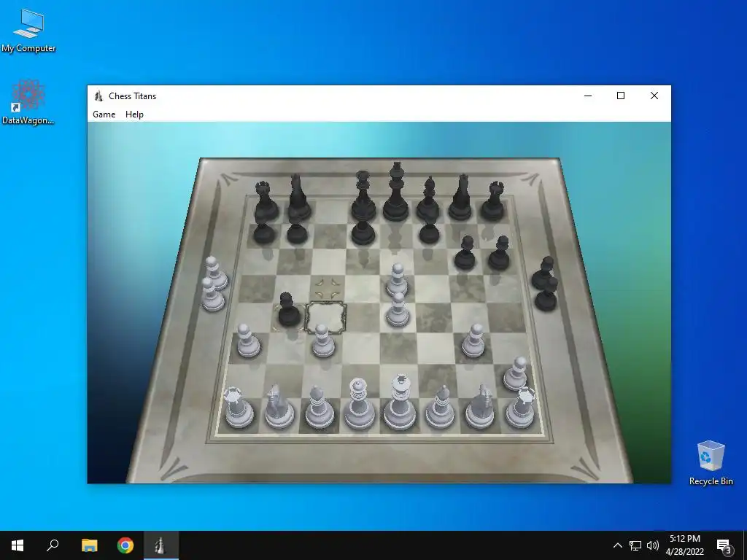The image size is (747, 560).
Task: Pick the white rook on h1
Action: click(520, 408)
